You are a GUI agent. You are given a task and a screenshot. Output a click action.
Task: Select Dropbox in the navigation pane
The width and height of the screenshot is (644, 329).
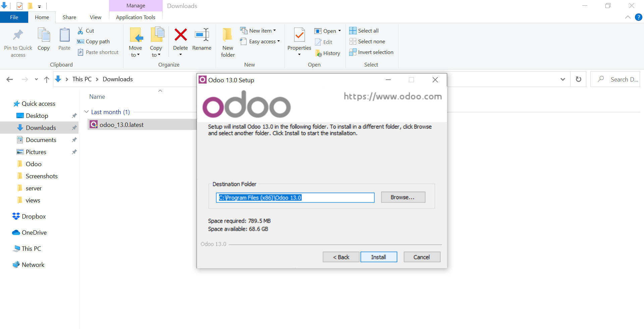[x=34, y=217]
